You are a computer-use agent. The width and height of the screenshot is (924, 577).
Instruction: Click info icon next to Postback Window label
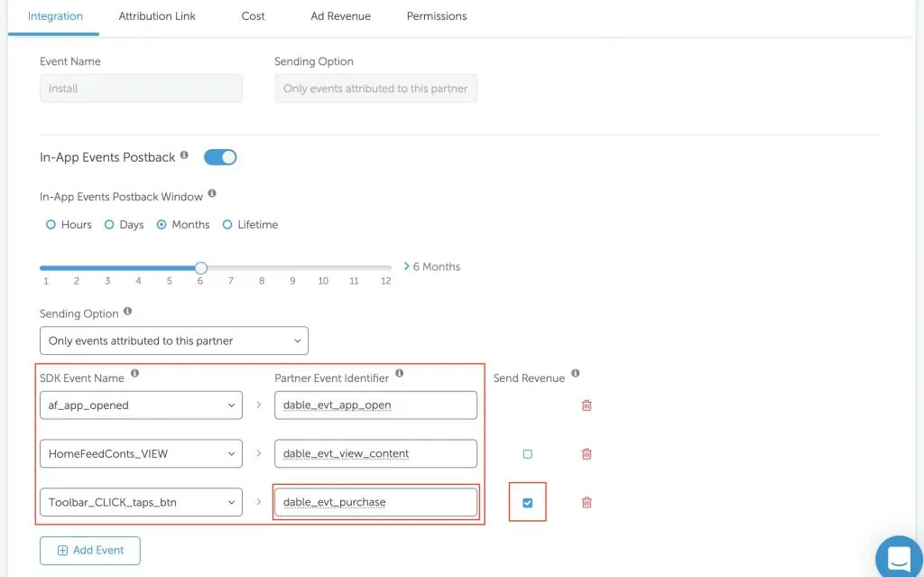click(x=212, y=193)
